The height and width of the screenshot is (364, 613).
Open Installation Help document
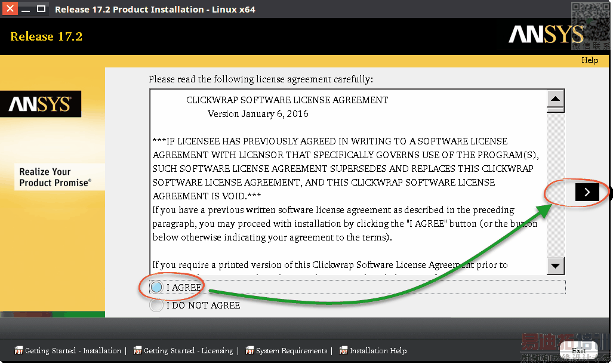[x=378, y=351]
